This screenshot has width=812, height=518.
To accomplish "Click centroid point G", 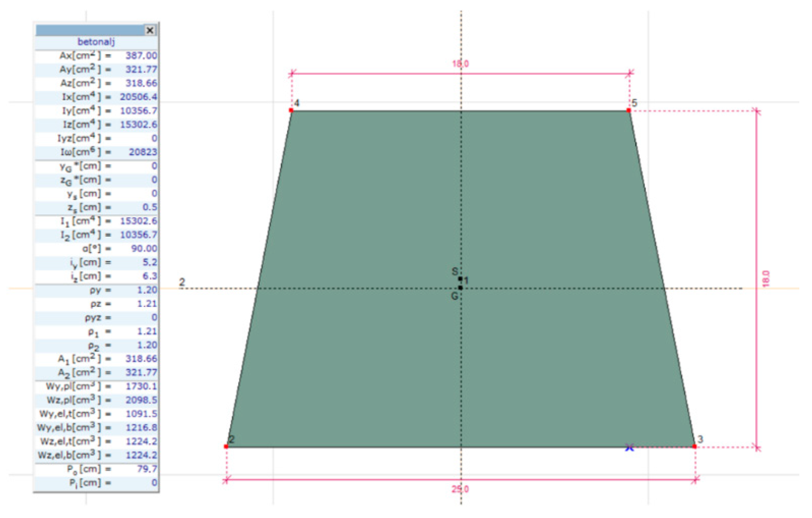I will (461, 288).
